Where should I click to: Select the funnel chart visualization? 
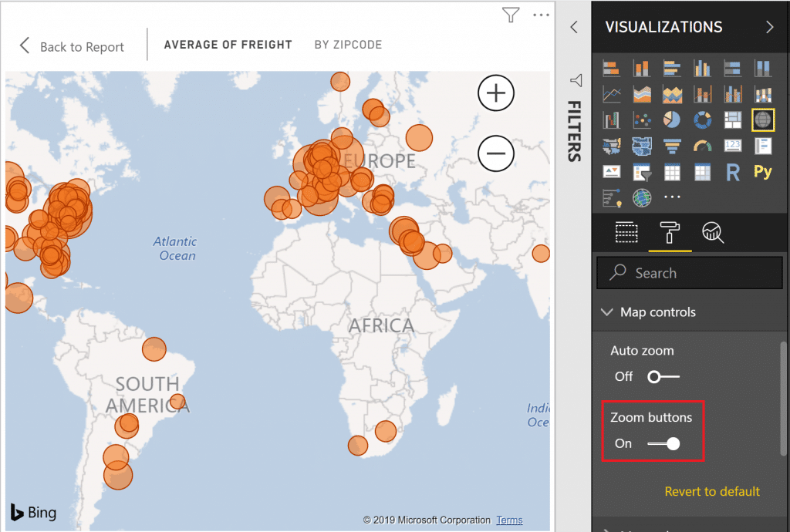[671, 146]
